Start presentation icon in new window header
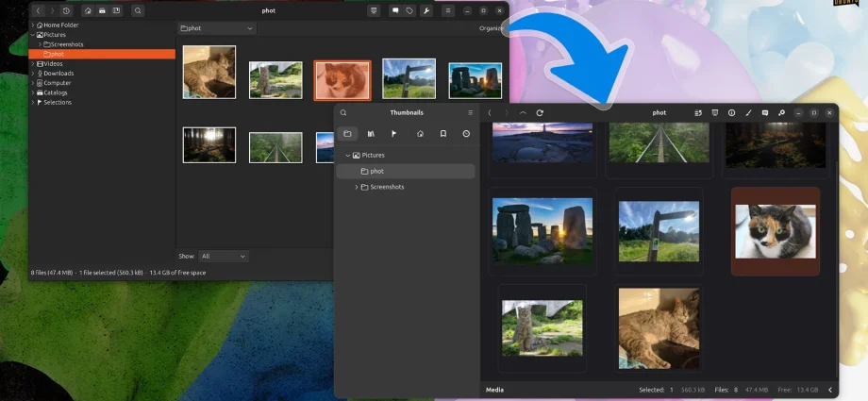 [715, 112]
